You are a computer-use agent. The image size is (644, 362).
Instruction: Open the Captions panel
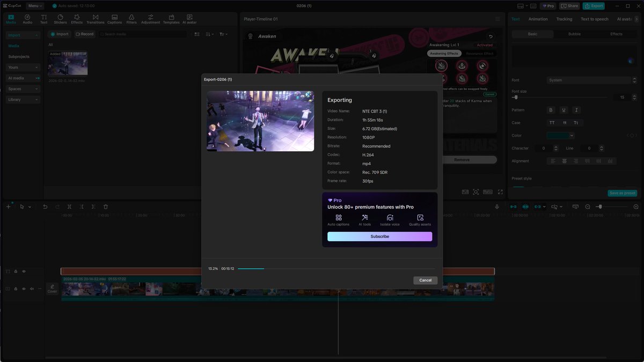coord(115,19)
